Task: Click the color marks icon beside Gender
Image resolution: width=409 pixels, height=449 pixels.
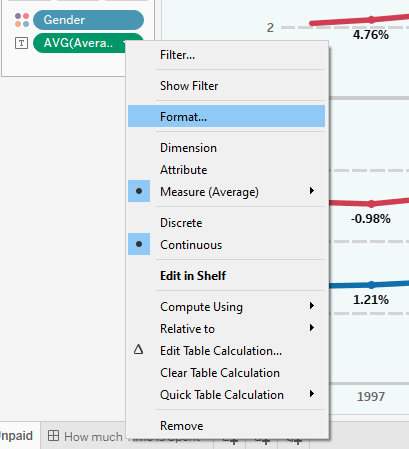Action: pyautogui.click(x=22, y=20)
